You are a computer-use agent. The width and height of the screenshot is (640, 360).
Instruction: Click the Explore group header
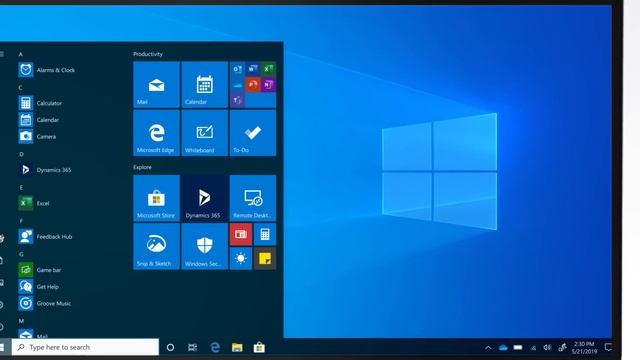142,167
